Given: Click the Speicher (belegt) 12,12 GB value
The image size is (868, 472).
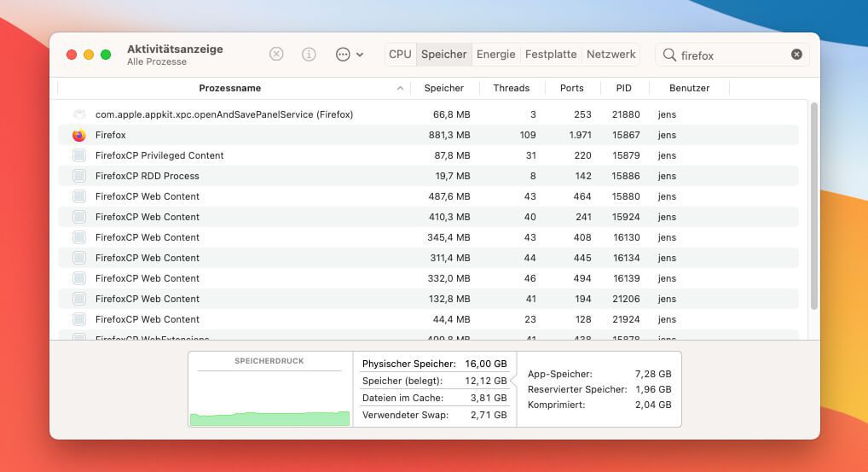Looking at the screenshot, I should pos(486,382).
